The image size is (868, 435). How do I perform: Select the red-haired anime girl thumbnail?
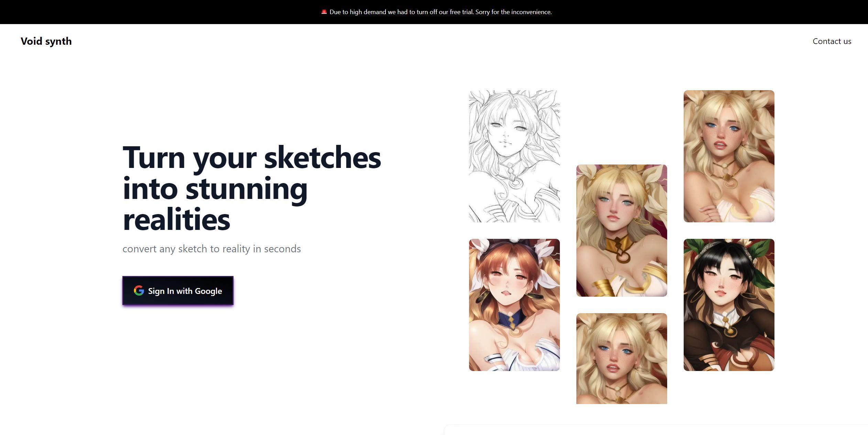[514, 305]
